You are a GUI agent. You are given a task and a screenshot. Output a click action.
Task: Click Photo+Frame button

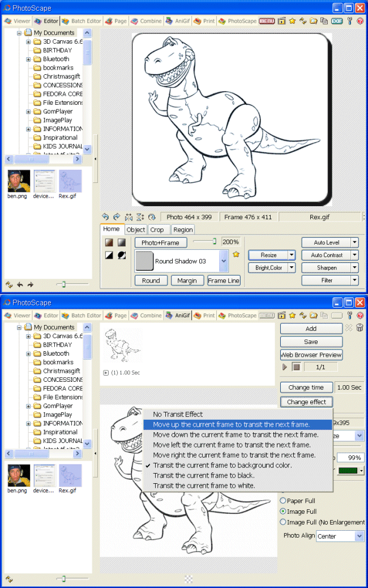pyautogui.click(x=160, y=242)
